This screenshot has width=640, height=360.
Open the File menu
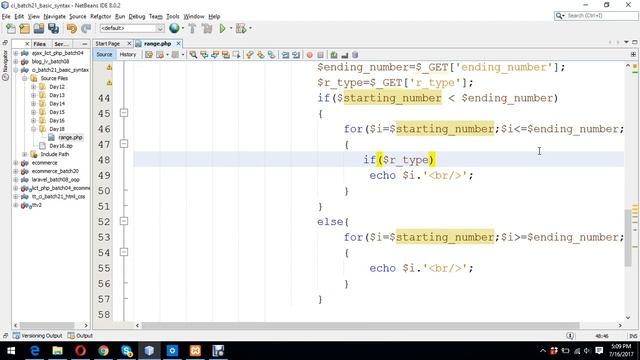coord(6,16)
